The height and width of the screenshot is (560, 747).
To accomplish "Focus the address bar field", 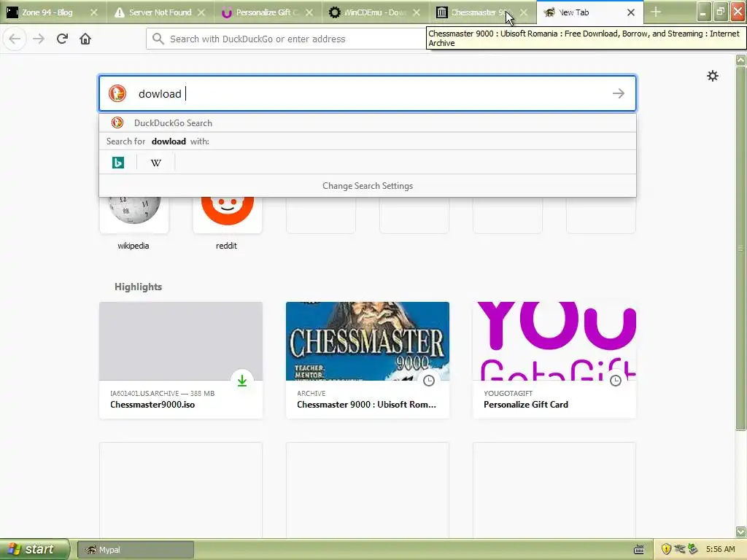I will pyautogui.click(x=286, y=39).
